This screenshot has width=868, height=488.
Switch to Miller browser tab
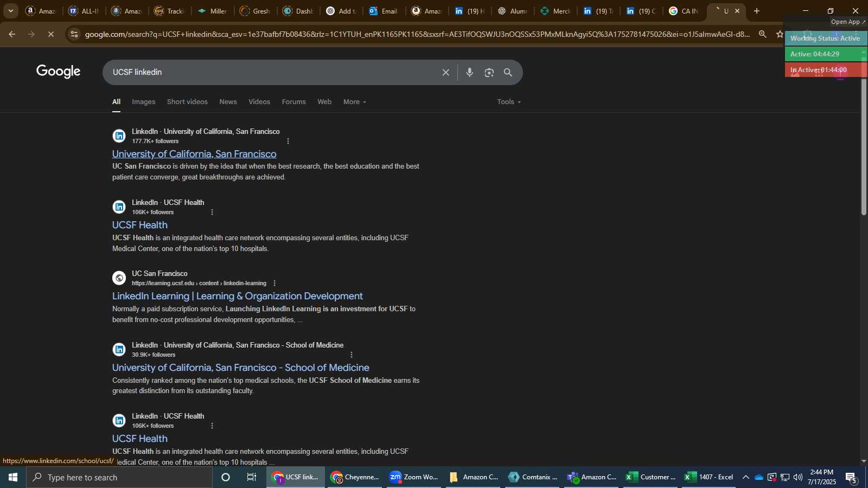coord(212,11)
